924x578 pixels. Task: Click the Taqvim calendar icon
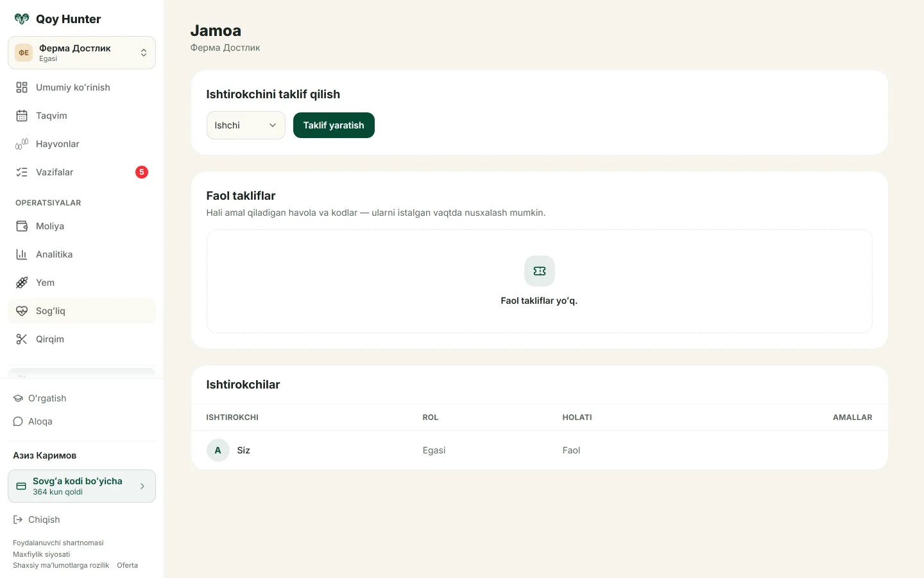(x=22, y=116)
